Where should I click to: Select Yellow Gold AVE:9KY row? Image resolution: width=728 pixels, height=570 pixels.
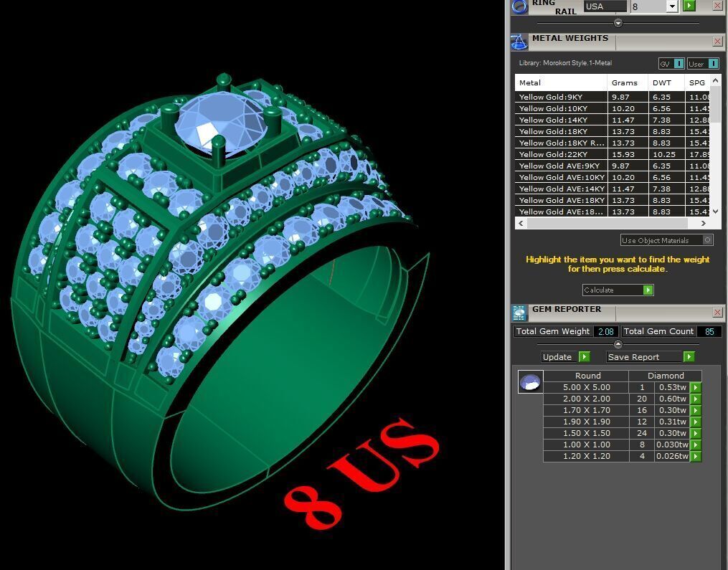point(613,166)
